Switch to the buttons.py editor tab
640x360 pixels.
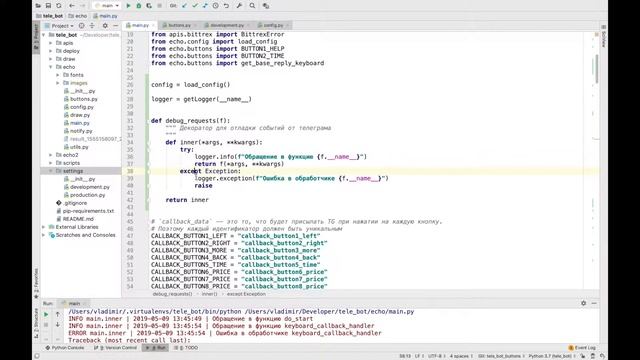coord(179,25)
